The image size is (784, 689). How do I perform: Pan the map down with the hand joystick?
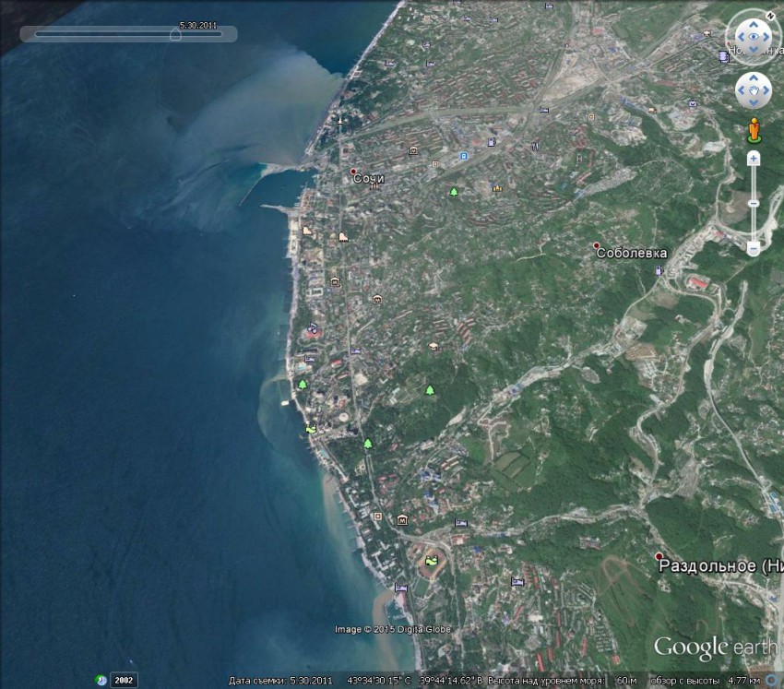[754, 104]
